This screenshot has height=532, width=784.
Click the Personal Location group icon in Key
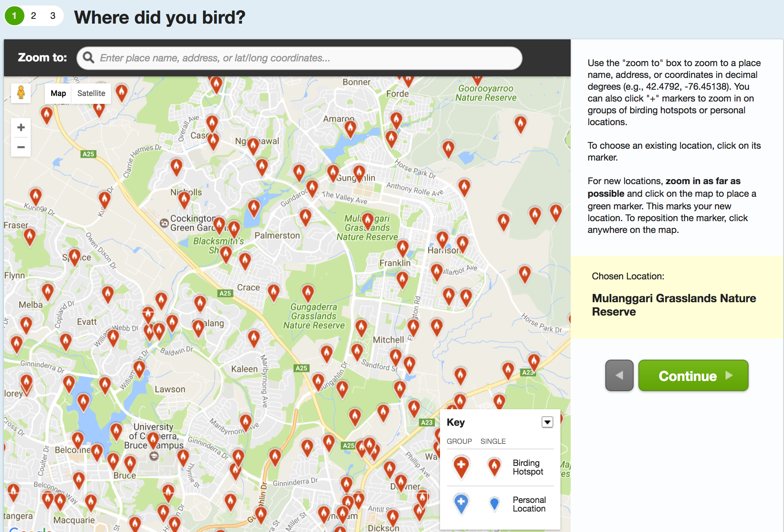(461, 504)
